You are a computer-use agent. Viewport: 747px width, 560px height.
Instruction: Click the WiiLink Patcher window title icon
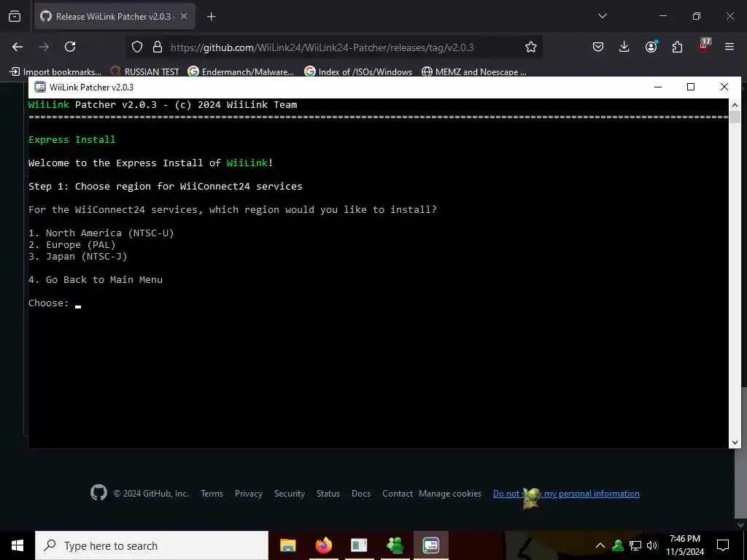(40, 87)
